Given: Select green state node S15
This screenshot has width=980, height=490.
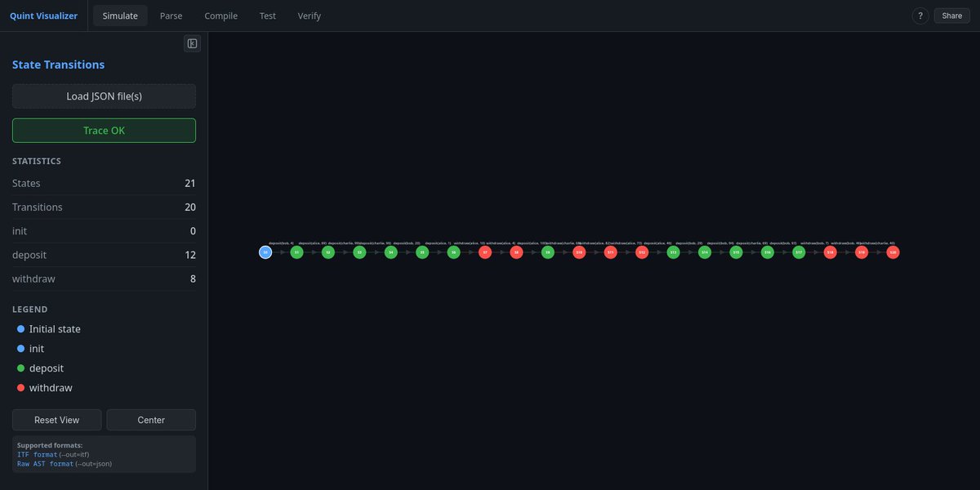Looking at the screenshot, I should coord(736,252).
